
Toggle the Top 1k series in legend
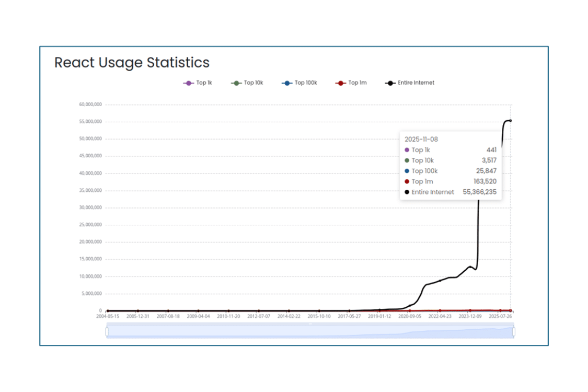(198, 83)
